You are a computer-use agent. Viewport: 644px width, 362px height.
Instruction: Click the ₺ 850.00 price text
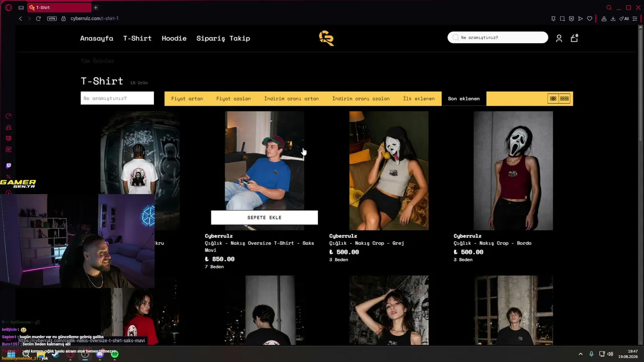220,259
